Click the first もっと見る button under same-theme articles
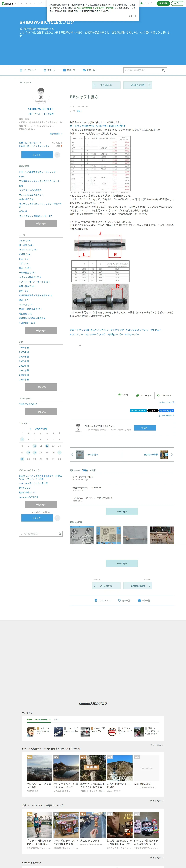The width and height of the screenshot is (186, 868). [122, 512]
